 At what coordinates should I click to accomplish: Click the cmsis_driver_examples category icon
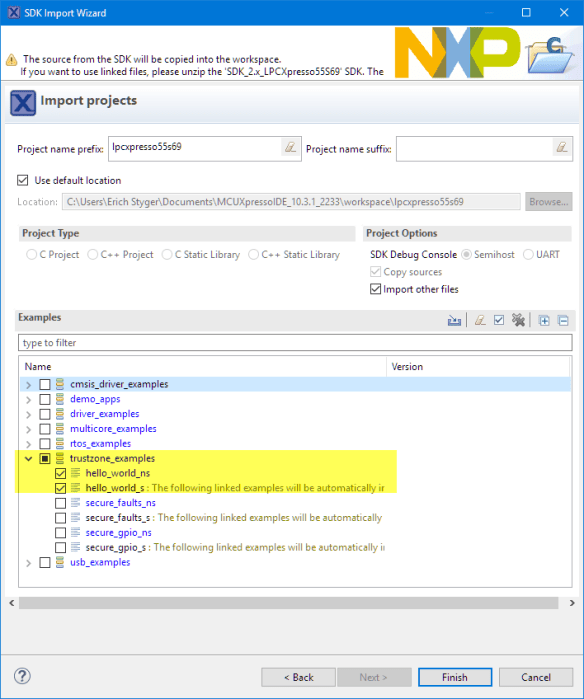click(60, 384)
